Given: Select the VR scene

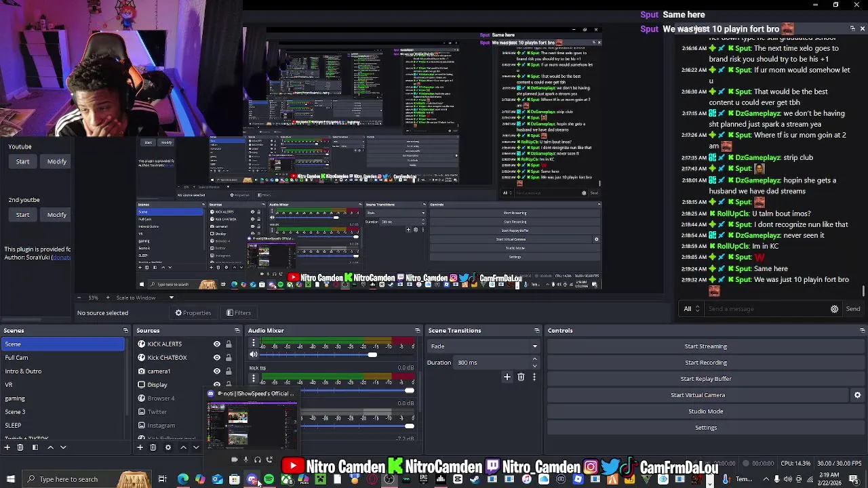Looking at the screenshot, I should (x=63, y=385).
